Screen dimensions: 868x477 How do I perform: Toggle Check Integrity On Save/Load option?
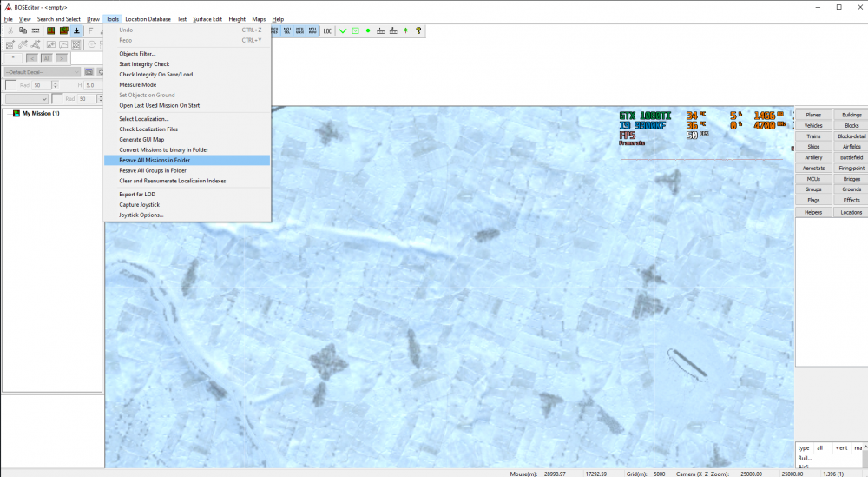156,74
